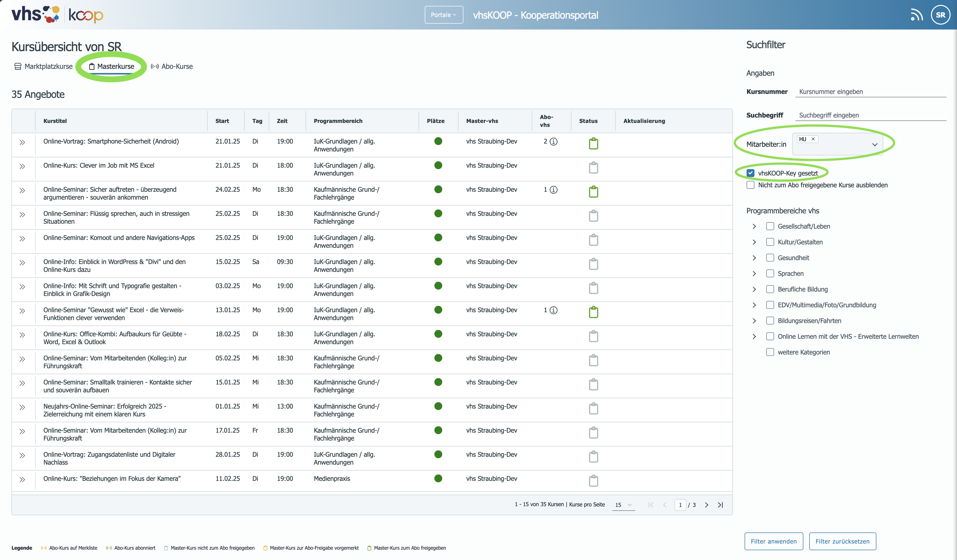Click green clipboard status for Smartphone-Sicherheit course
This screenshot has height=560, width=957.
pyautogui.click(x=593, y=144)
